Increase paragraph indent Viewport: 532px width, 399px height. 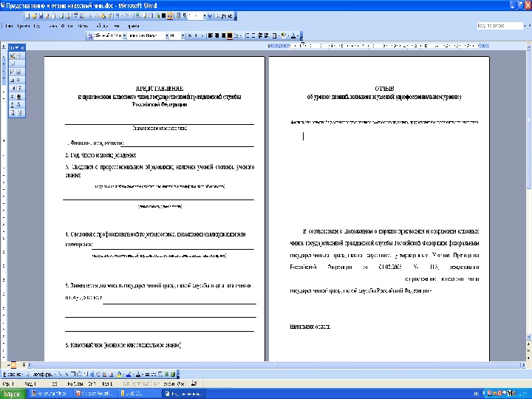pos(267,35)
